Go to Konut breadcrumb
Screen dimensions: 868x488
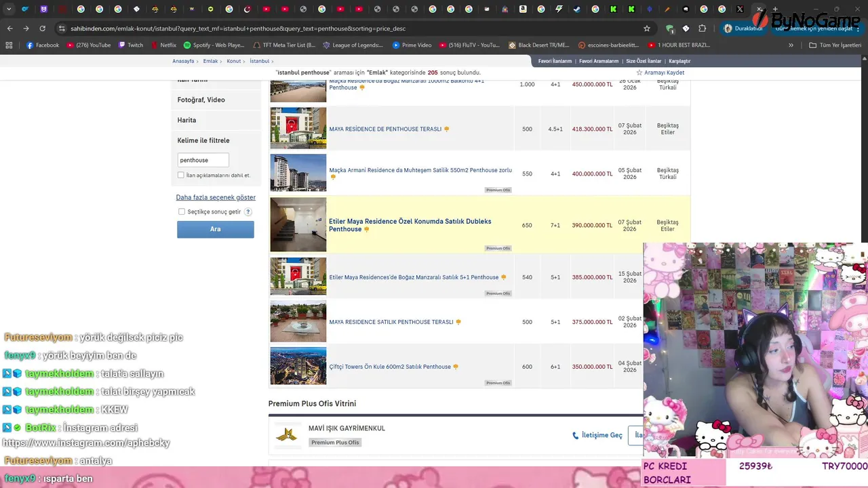(234, 61)
